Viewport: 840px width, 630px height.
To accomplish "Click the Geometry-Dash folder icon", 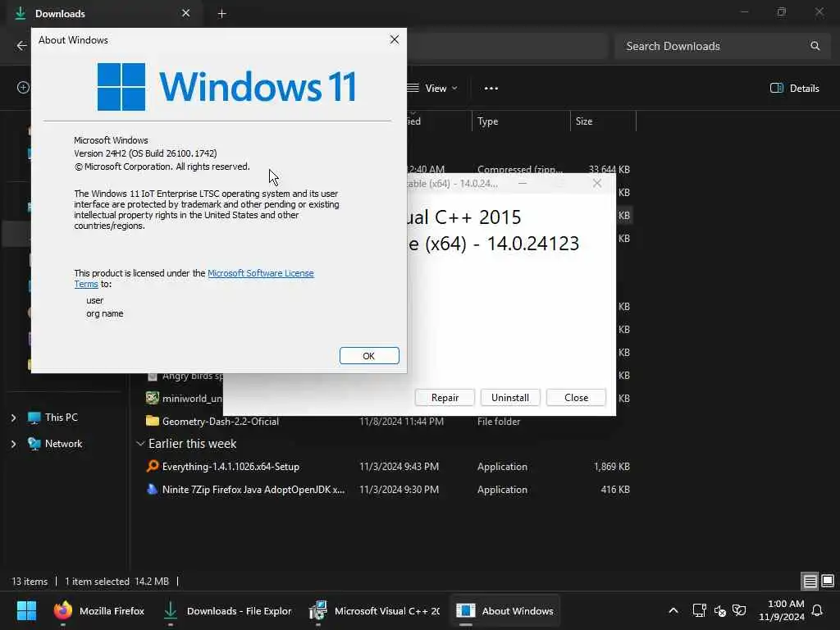I will point(152,421).
